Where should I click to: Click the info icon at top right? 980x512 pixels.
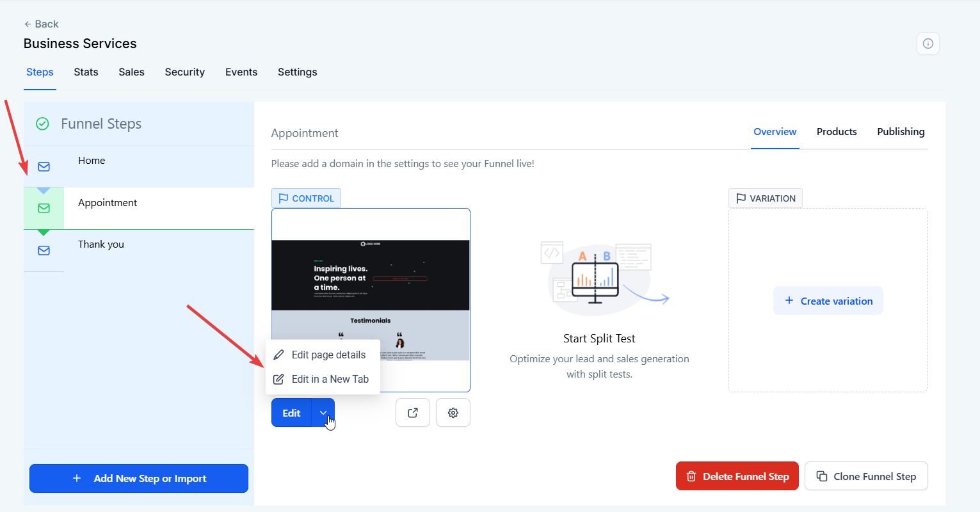click(x=928, y=44)
